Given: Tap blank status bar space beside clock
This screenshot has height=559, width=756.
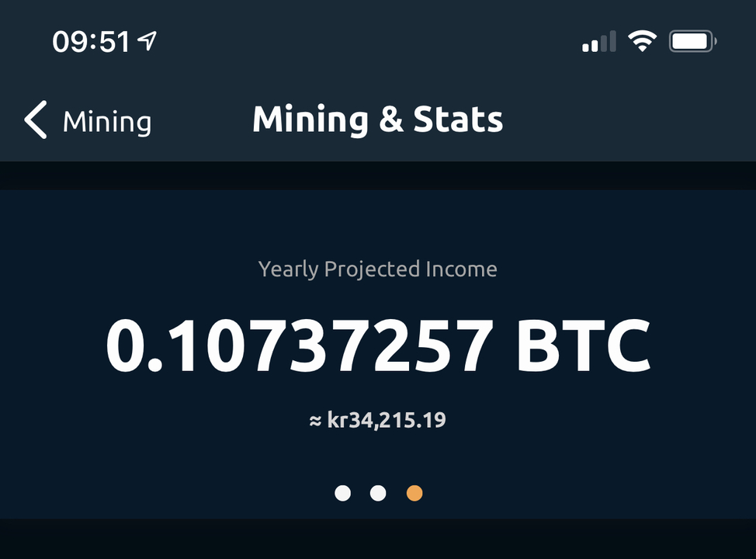Looking at the screenshot, I should [366, 41].
